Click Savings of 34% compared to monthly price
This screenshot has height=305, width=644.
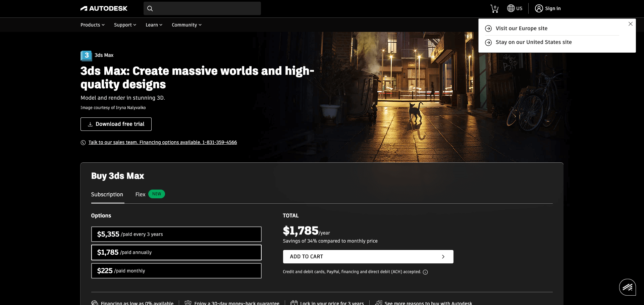point(330,241)
